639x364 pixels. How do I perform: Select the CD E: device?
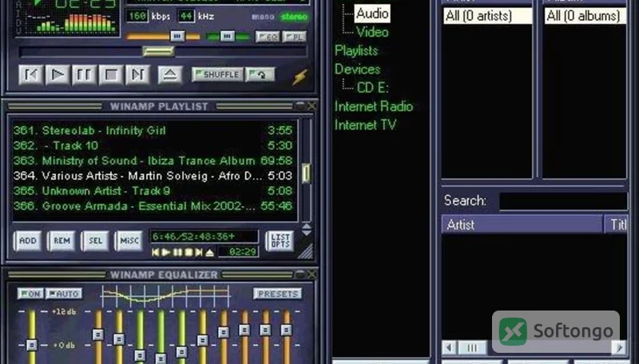pos(372,88)
